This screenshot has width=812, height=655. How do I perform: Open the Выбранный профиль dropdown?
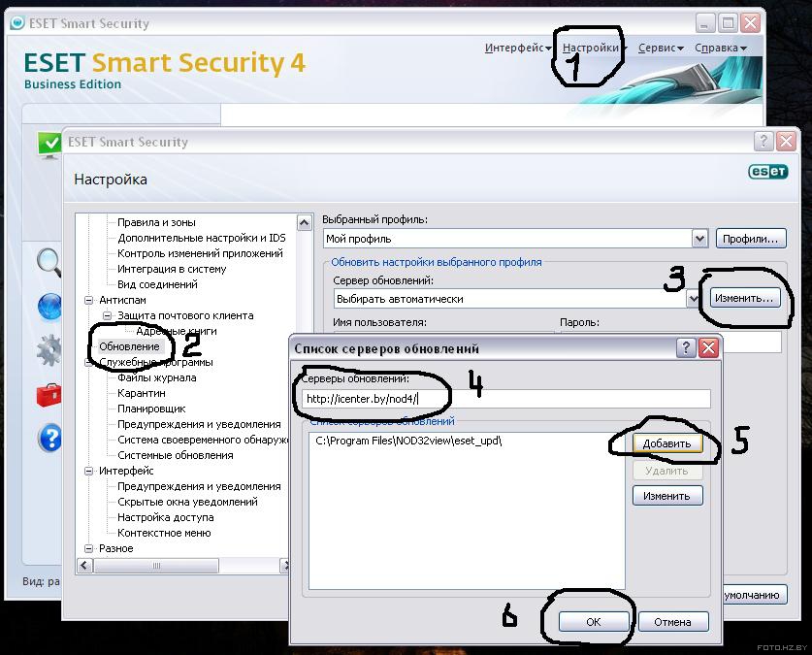[699, 239]
